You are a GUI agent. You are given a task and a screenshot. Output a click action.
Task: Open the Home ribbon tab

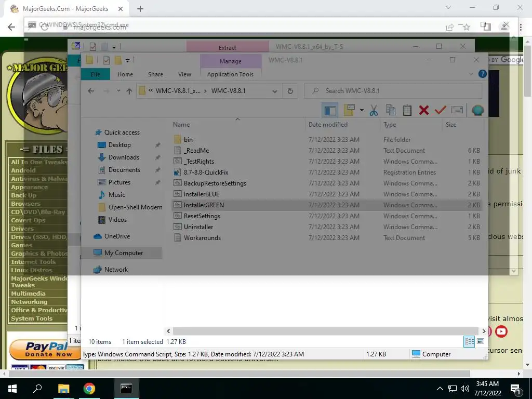click(x=125, y=74)
